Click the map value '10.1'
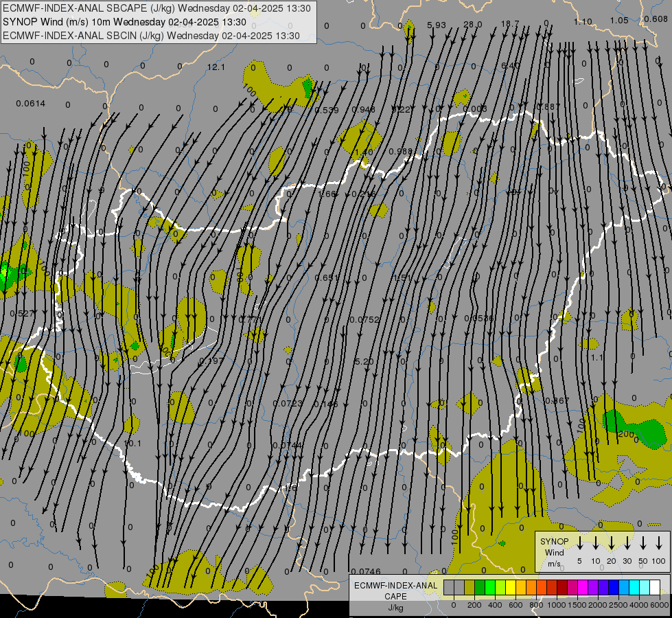This screenshot has width=672, height=618. tap(132, 444)
